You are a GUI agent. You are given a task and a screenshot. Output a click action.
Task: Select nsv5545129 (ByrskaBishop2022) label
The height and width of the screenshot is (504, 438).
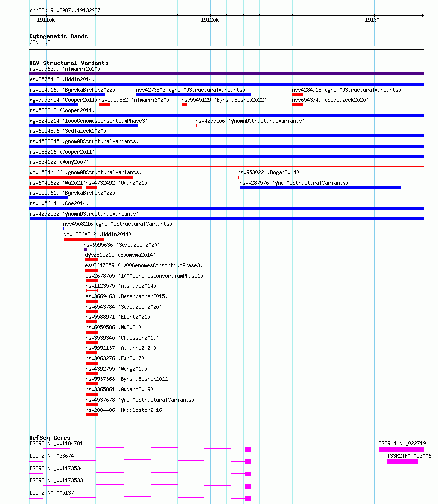pyautogui.click(x=224, y=100)
